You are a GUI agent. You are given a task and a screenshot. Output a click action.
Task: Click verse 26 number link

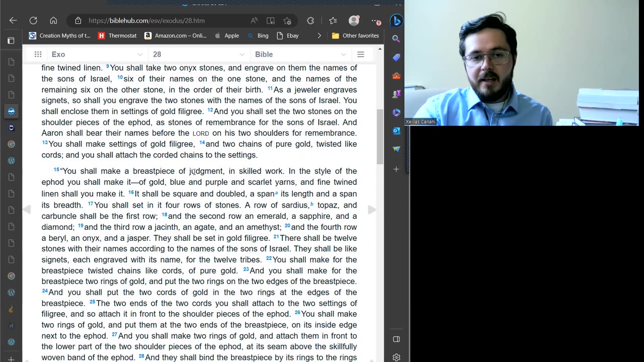click(297, 313)
